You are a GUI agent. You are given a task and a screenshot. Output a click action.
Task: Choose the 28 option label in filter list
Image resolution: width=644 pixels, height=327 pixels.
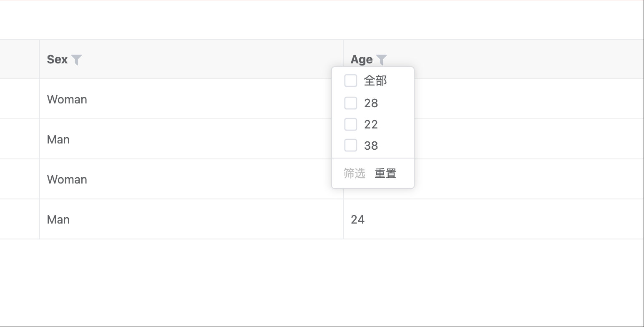point(371,103)
